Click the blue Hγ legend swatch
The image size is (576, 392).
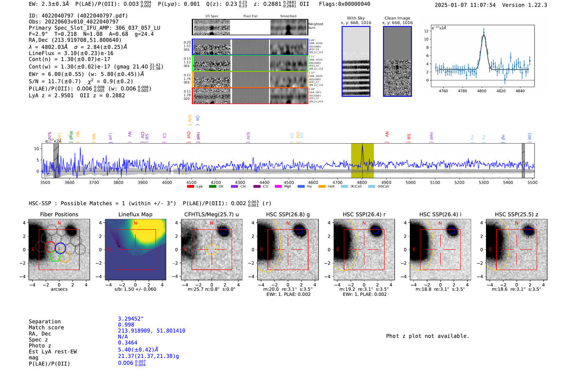tap(301, 186)
